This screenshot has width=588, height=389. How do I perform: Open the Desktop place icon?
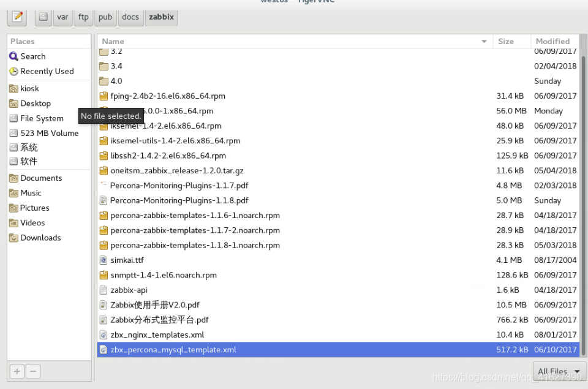click(13, 104)
